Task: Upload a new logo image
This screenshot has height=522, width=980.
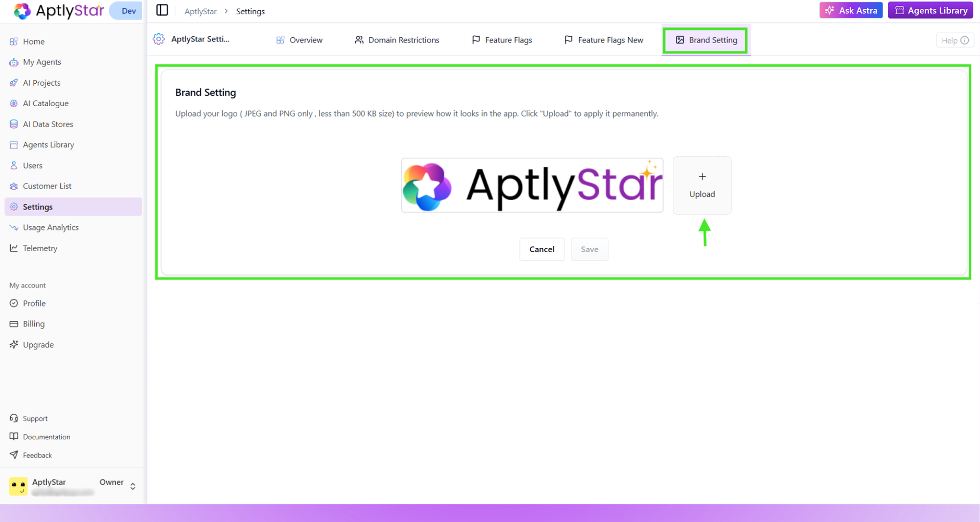Action: (x=702, y=185)
